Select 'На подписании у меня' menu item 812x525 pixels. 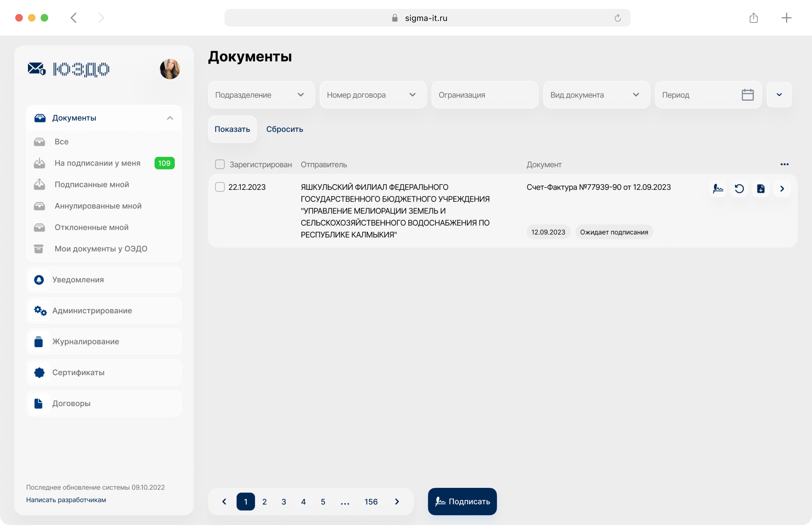click(x=97, y=163)
